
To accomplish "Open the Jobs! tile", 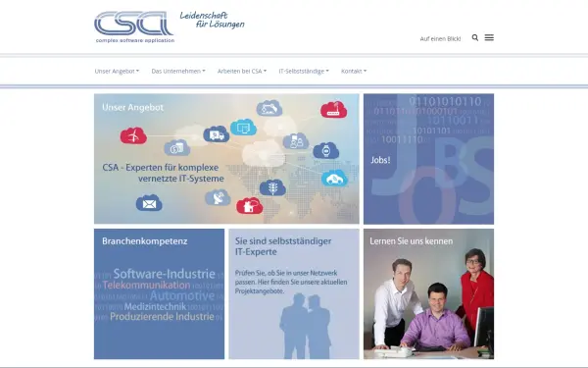I will click(428, 159).
